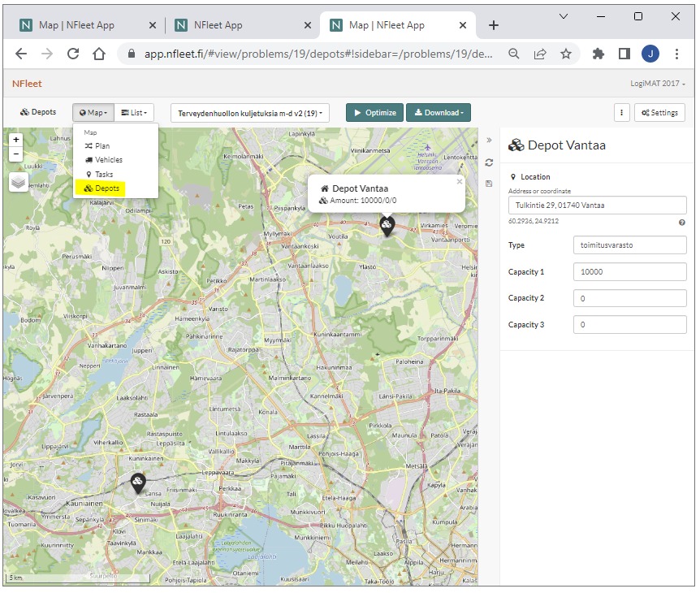Viewport: 700px width, 593px height.
Task: Click the Depot Vantaa map marker
Action: [x=387, y=226]
